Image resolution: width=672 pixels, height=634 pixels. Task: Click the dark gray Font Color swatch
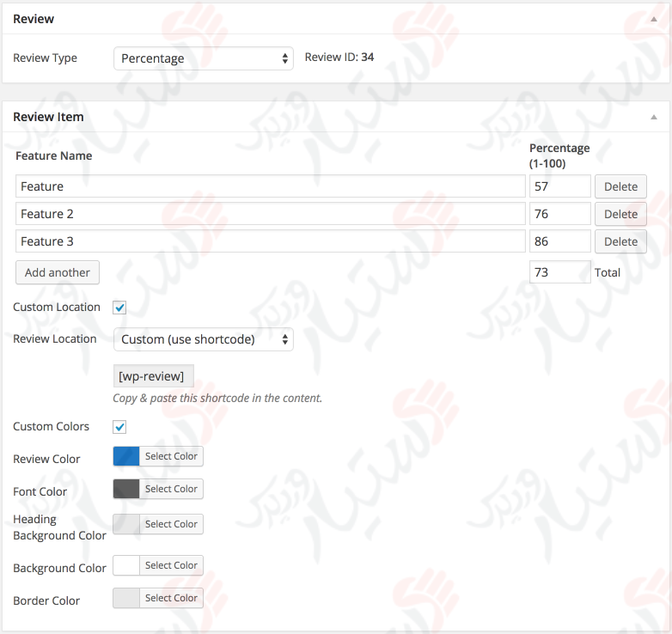pyautogui.click(x=126, y=489)
